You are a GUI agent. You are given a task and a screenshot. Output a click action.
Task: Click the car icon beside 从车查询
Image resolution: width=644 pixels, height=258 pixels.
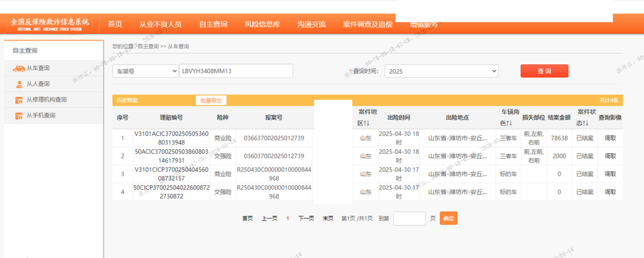tap(18, 69)
